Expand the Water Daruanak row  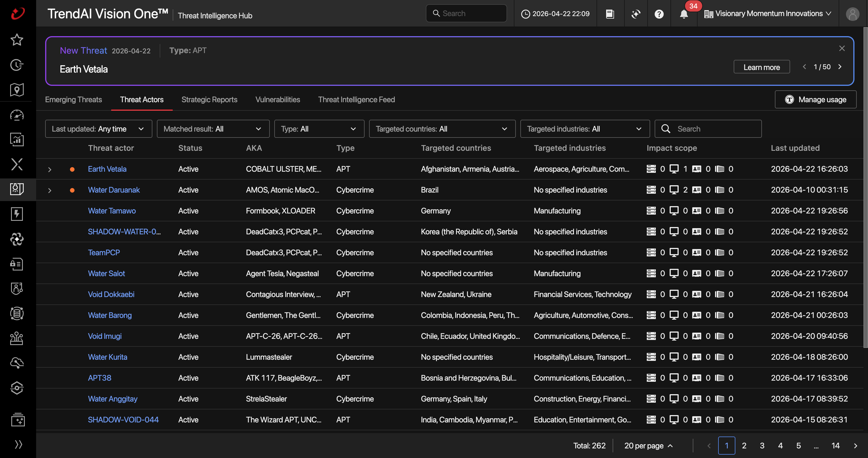click(50, 190)
